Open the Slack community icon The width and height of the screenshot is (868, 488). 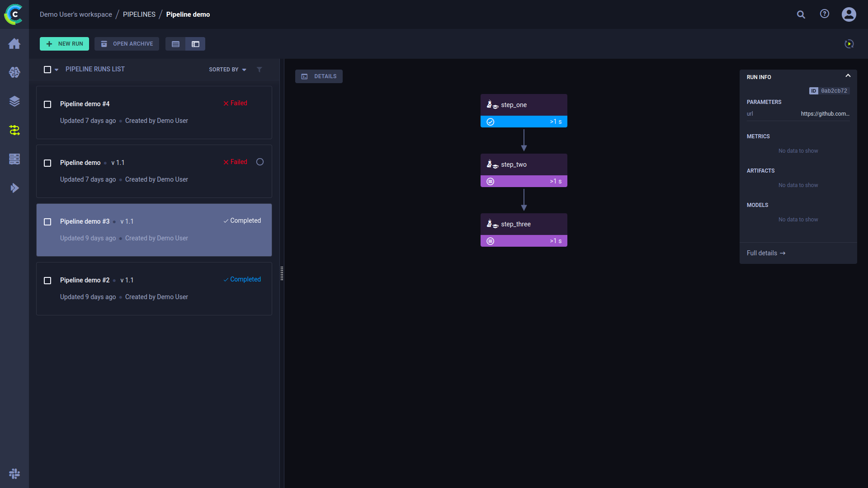tap(14, 474)
